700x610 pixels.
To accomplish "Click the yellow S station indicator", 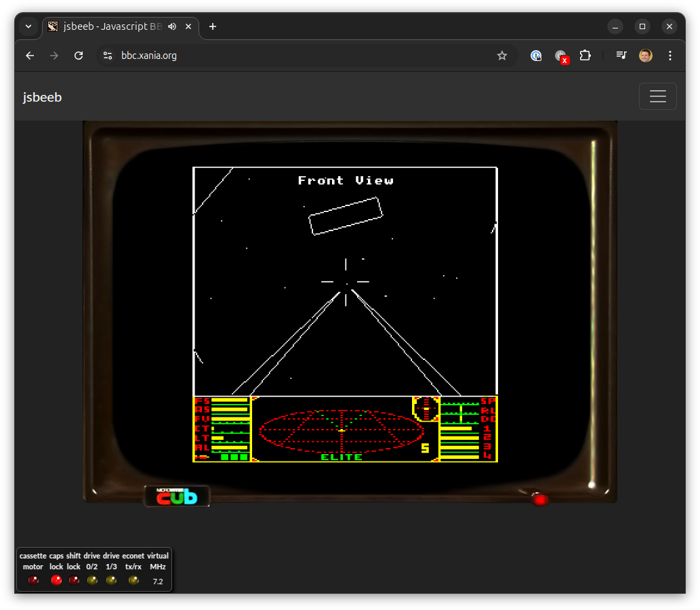I will point(425,448).
